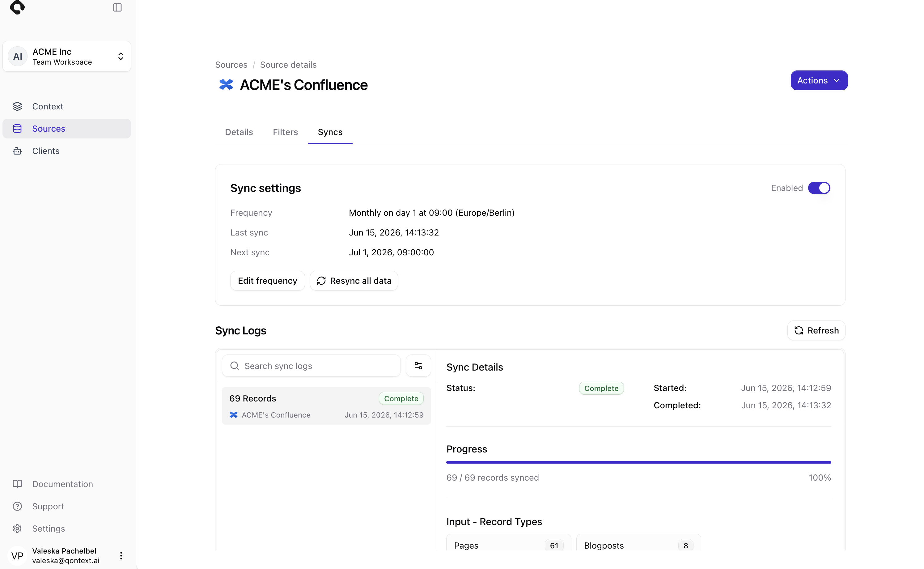Collapse the sidebar panel icon

click(117, 7)
